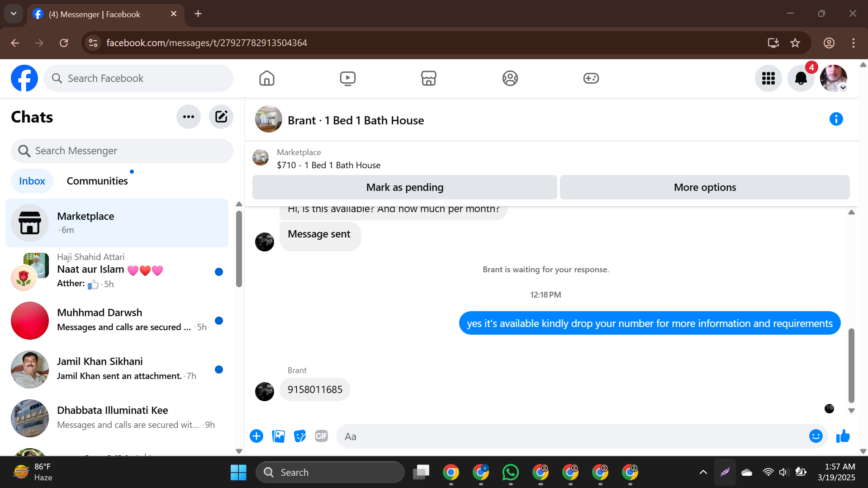The height and width of the screenshot is (488, 868).
Task: Open the Gaming controller icon
Action: tap(591, 78)
